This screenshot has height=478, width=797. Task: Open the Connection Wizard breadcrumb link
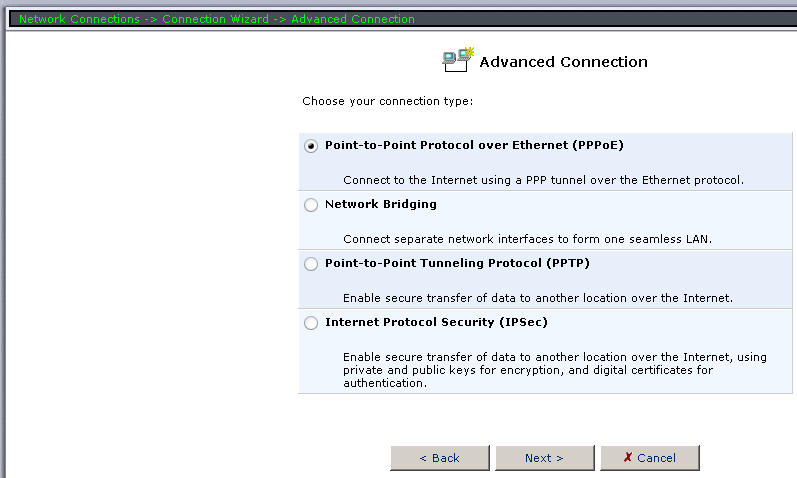point(215,19)
